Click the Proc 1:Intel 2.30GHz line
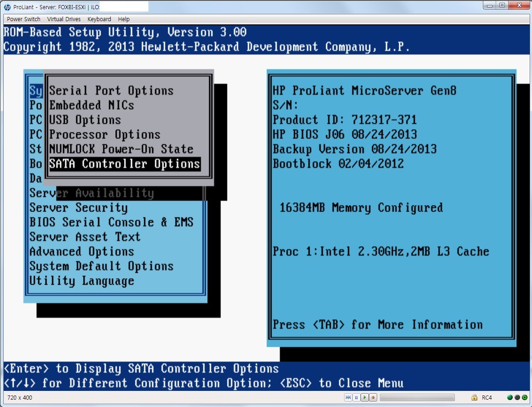532x407 pixels. [x=381, y=252]
